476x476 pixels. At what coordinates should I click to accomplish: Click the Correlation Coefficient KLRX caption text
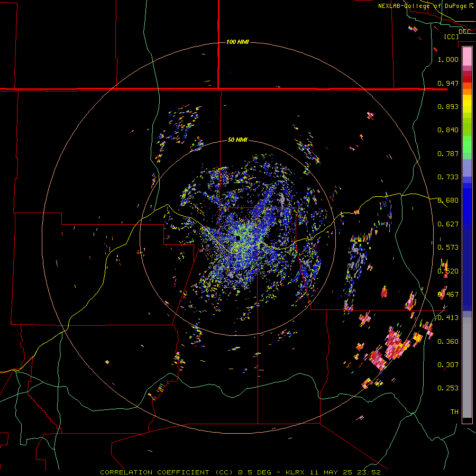(x=240, y=472)
